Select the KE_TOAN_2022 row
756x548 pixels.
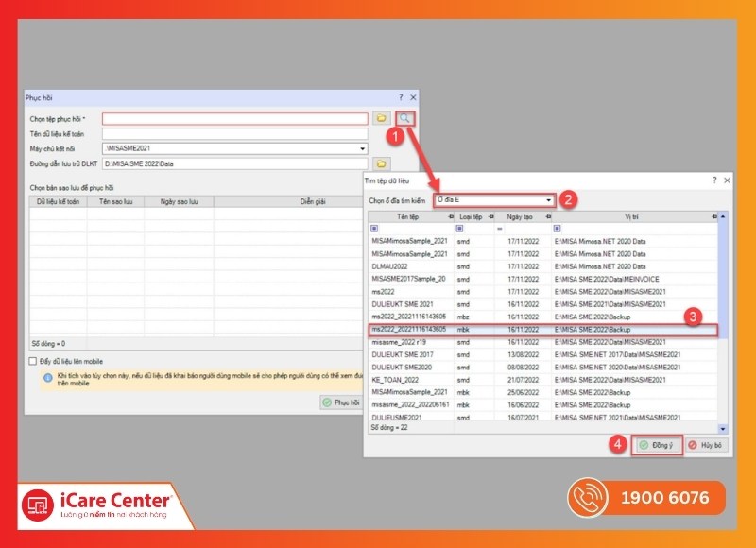[542, 380]
